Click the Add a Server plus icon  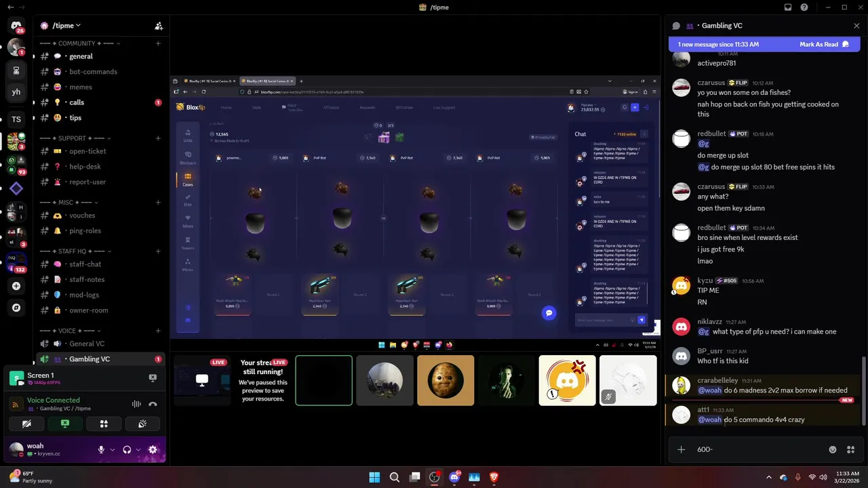coord(16,286)
